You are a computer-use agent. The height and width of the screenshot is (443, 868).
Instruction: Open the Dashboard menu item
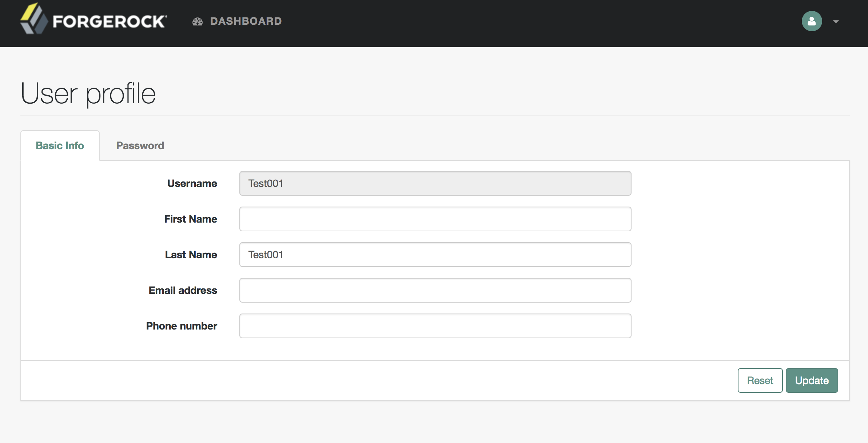click(246, 21)
